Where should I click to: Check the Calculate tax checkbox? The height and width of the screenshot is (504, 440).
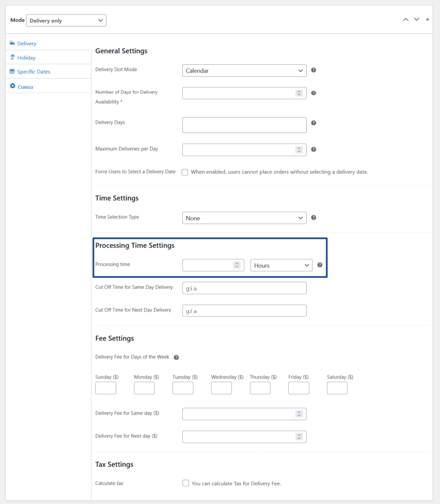click(185, 483)
